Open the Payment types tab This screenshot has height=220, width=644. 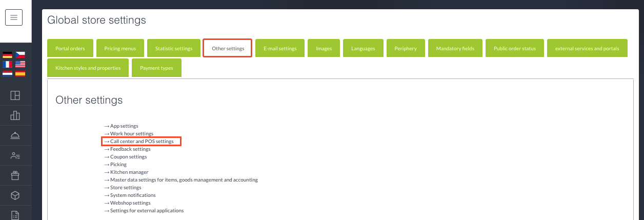tap(156, 68)
